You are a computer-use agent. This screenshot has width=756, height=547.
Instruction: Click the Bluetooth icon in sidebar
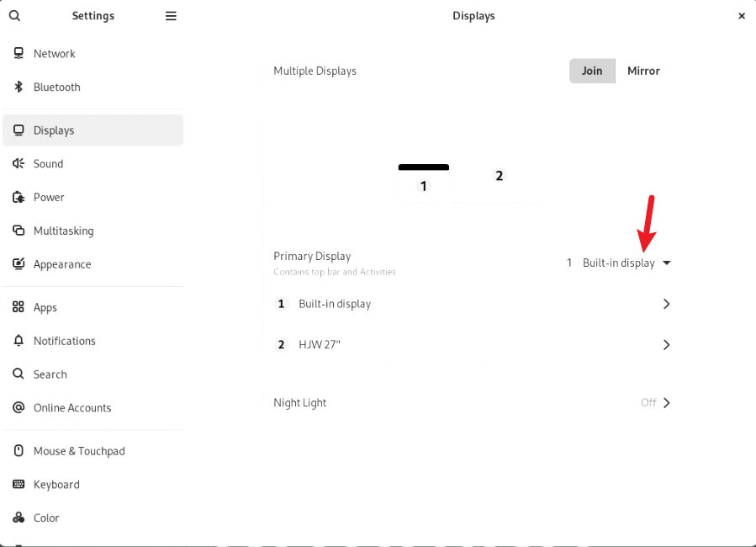[19, 88]
